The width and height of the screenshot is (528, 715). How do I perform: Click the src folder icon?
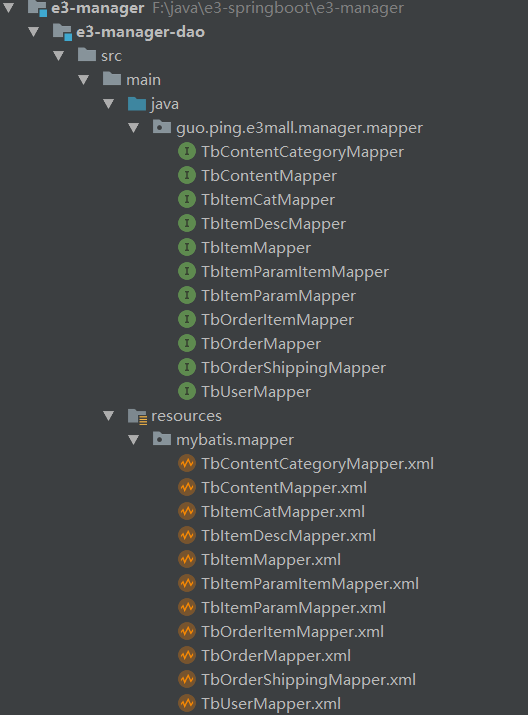point(87,55)
